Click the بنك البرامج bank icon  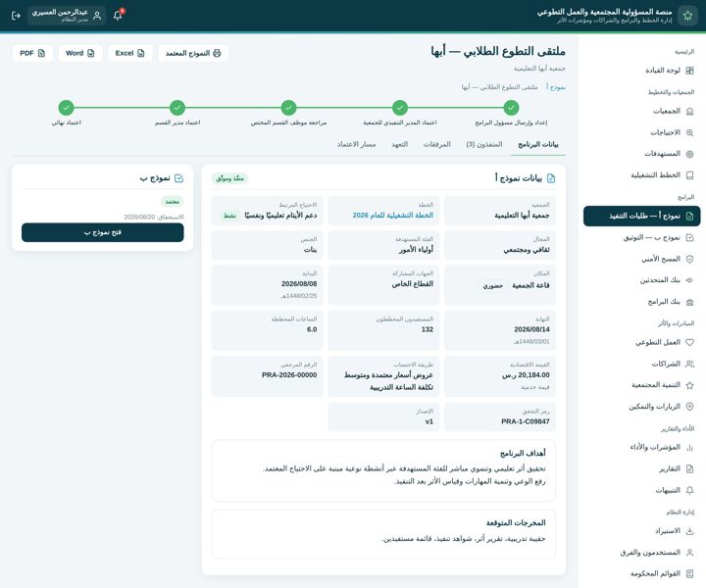pos(689,302)
